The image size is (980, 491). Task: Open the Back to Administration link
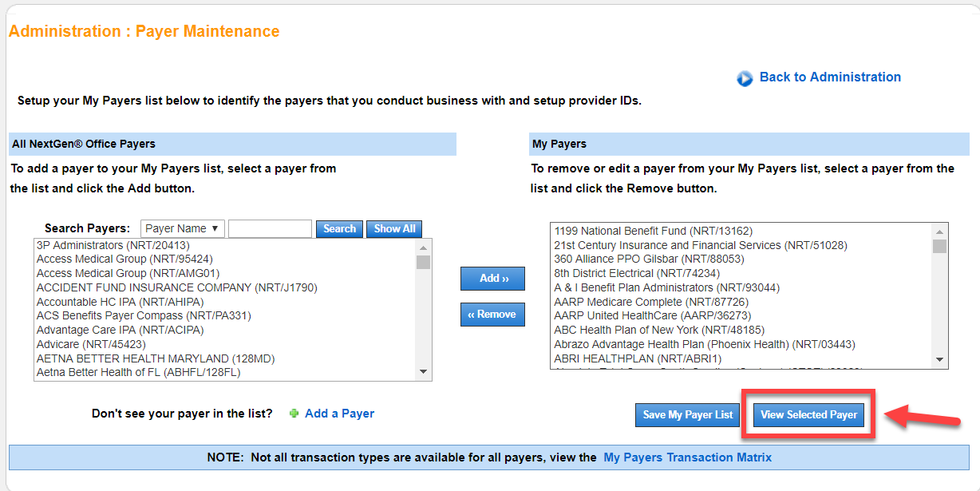(x=830, y=77)
